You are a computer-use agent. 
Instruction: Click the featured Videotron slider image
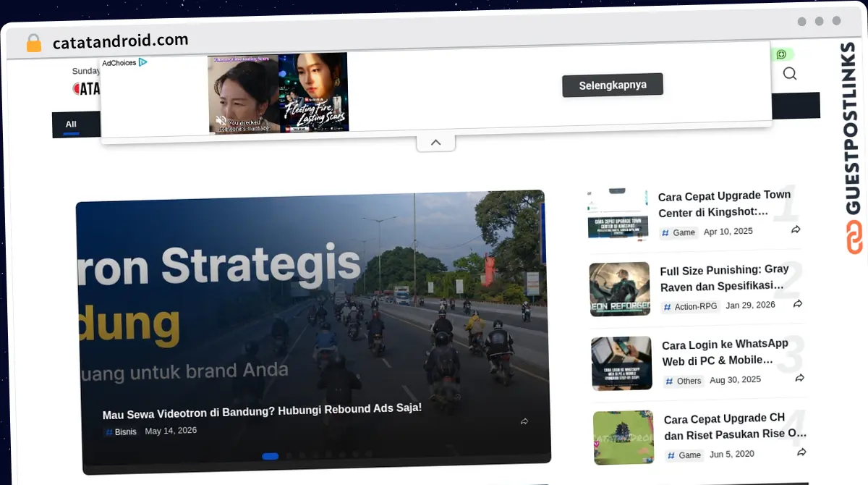313,332
